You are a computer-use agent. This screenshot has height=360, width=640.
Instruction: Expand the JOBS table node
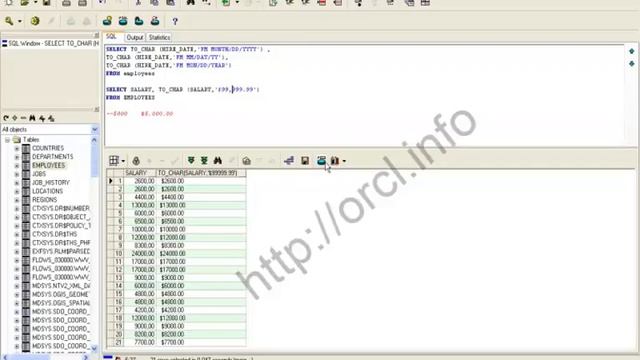17,174
